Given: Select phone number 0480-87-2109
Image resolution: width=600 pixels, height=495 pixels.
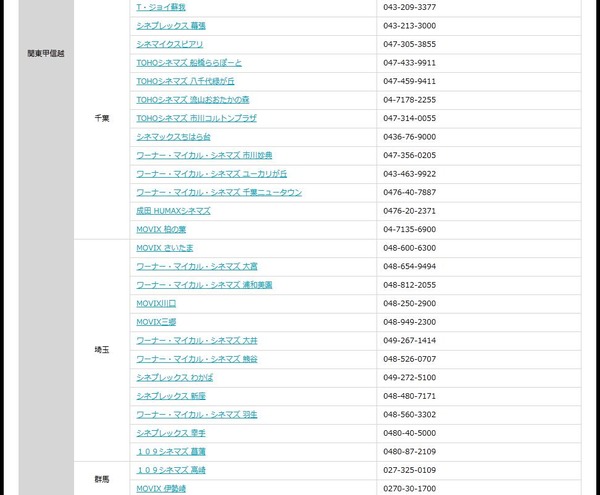Looking at the screenshot, I should point(409,452).
